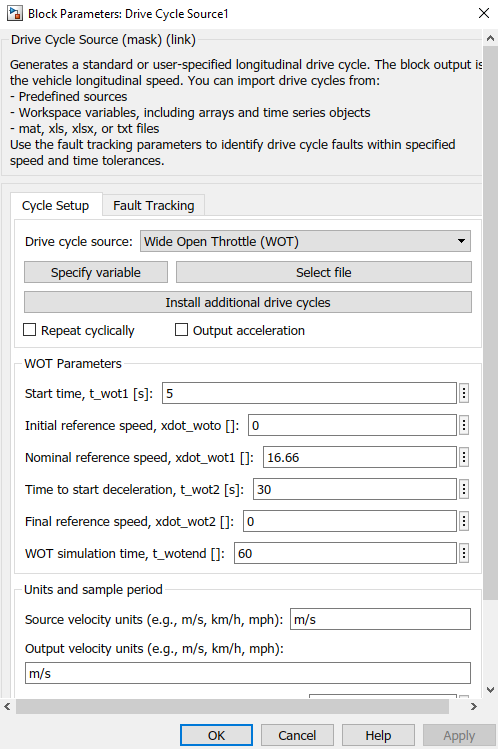498x749 pixels.
Task: Click the horizontal scrollbar thumb
Action: point(233,706)
